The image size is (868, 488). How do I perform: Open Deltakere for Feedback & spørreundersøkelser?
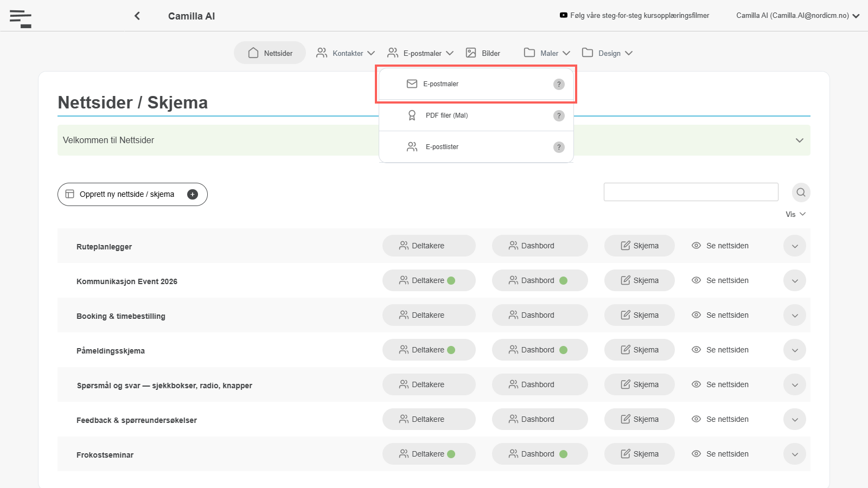[429, 419]
